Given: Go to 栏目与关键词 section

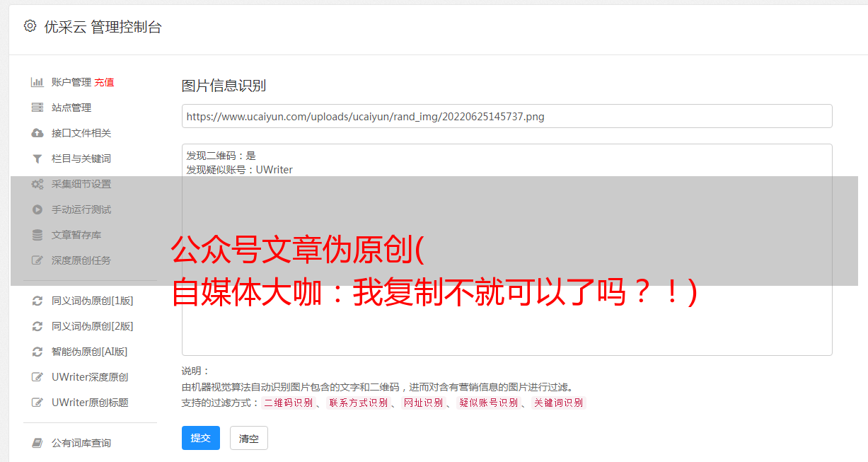Looking at the screenshot, I should click(81, 158).
